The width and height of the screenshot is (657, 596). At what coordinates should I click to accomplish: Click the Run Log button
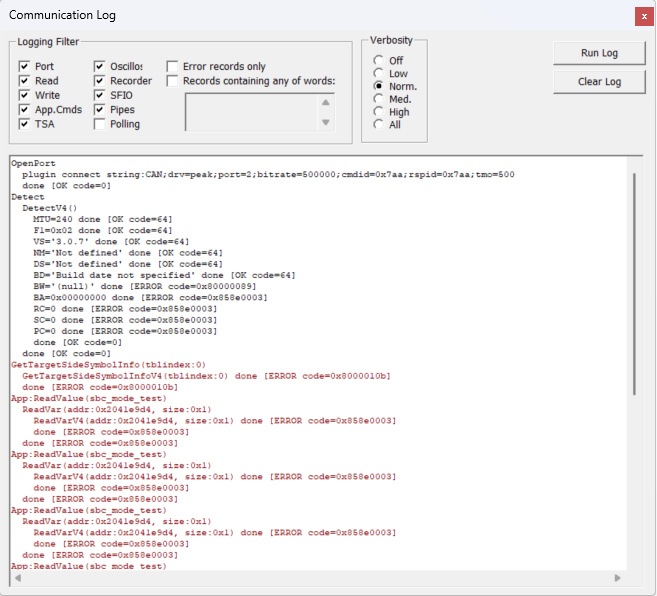(599, 53)
